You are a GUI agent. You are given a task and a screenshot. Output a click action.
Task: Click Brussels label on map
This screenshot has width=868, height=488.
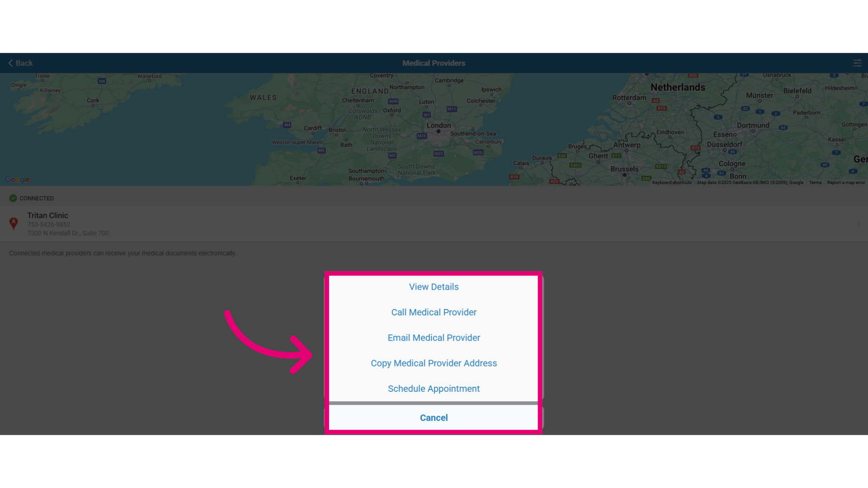(624, 169)
